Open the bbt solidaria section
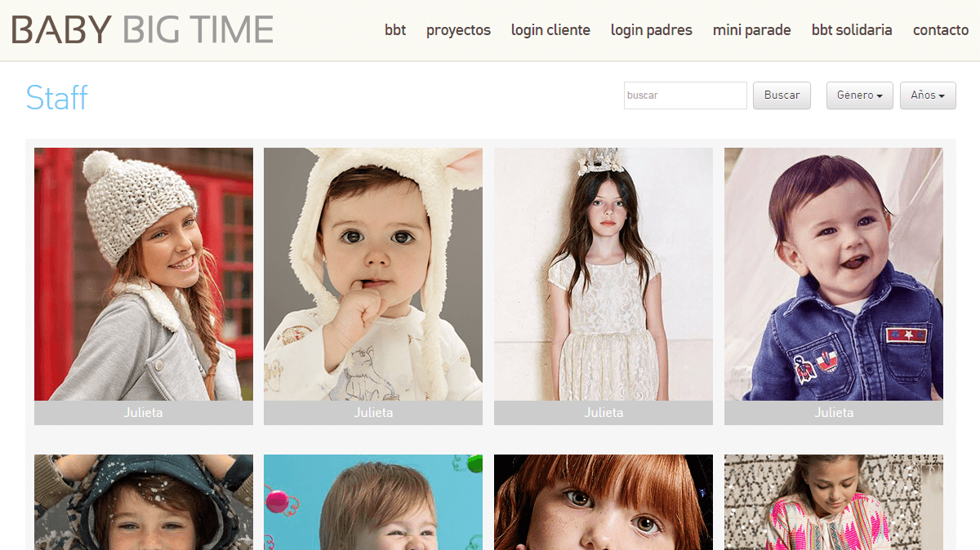 (852, 30)
